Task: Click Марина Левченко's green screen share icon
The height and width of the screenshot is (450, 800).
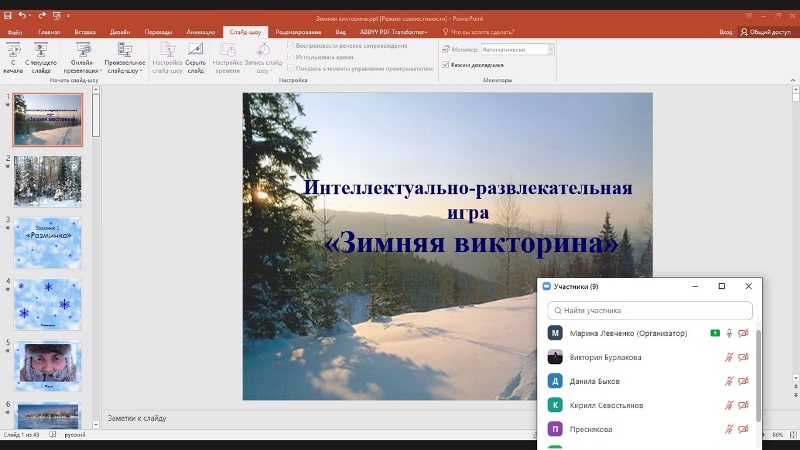Action: (714, 333)
